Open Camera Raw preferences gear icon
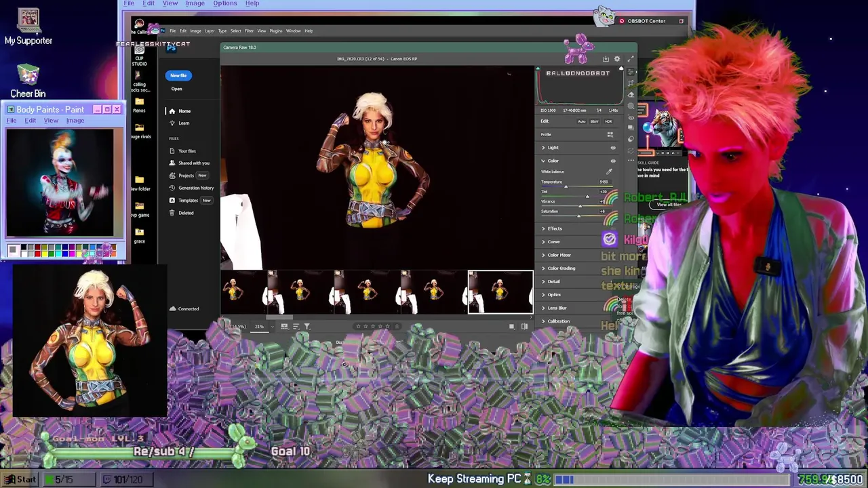 pos(617,59)
